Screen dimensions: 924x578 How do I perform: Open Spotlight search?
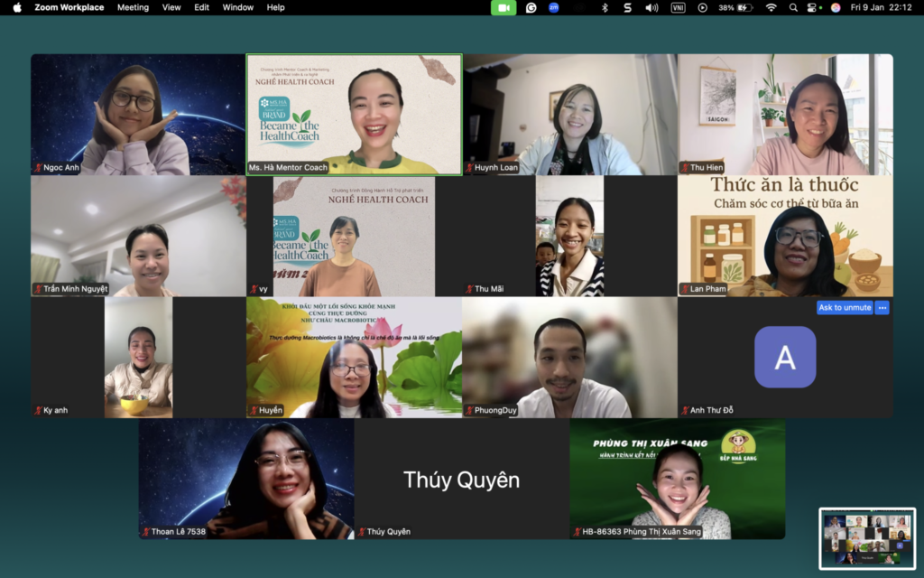[793, 7]
